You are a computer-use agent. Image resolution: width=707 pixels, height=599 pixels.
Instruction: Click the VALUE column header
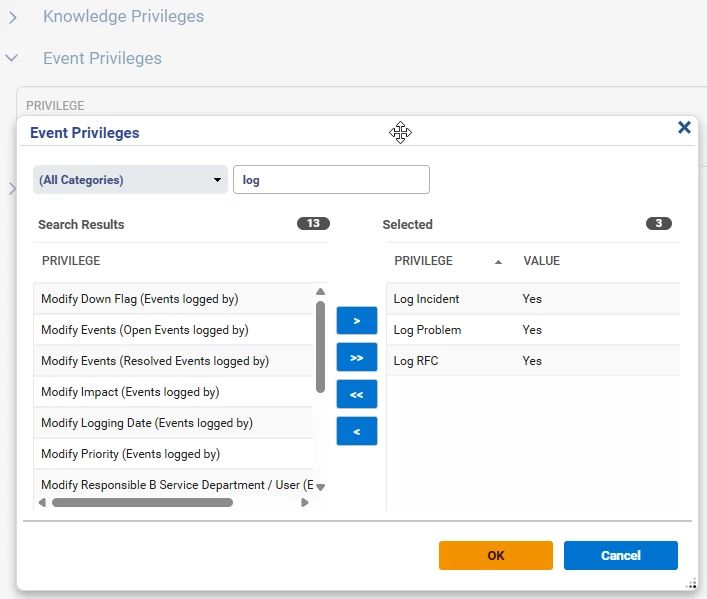[541, 261]
